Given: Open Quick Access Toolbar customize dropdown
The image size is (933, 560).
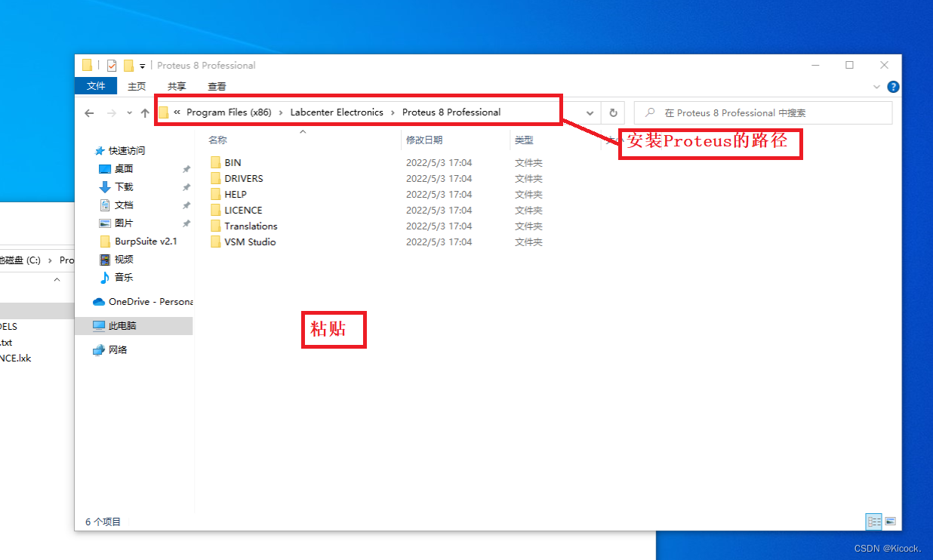Looking at the screenshot, I should (x=143, y=66).
